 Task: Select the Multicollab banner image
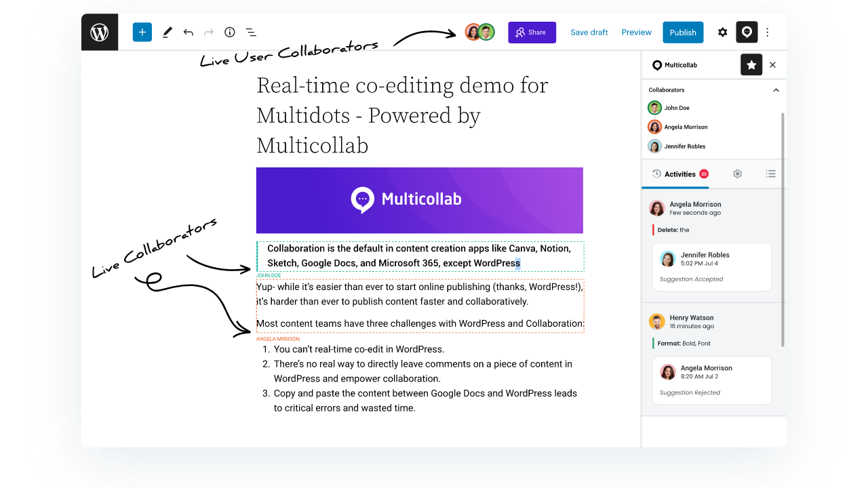(420, 200)
